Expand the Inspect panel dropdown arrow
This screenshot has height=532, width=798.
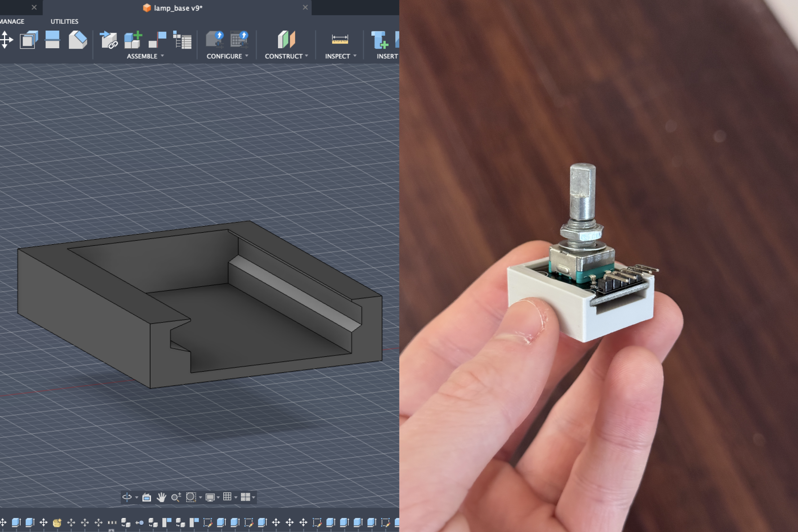[x=354, y=56]
